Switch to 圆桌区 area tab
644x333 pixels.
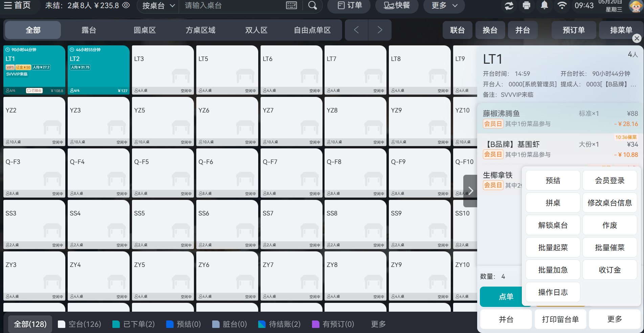pyautogui.click(x=145, y=30)
